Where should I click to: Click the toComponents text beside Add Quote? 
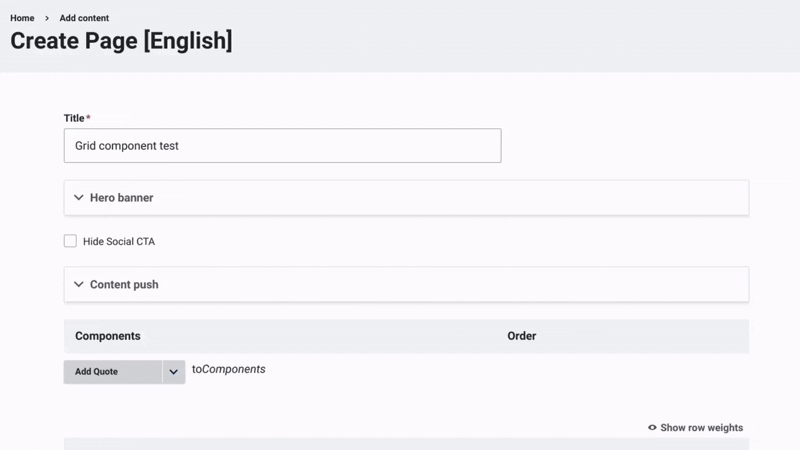click(228, 369)
